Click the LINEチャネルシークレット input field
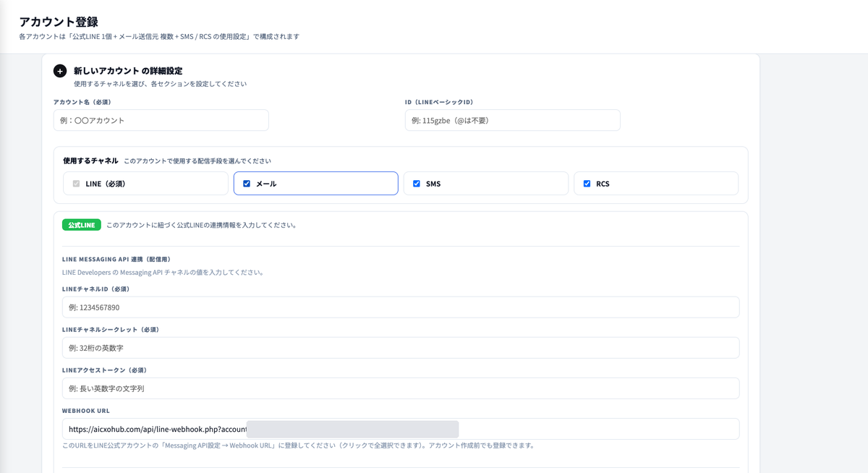 pos(401,348)
